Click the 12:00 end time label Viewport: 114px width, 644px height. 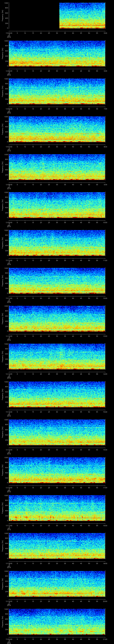105,298
